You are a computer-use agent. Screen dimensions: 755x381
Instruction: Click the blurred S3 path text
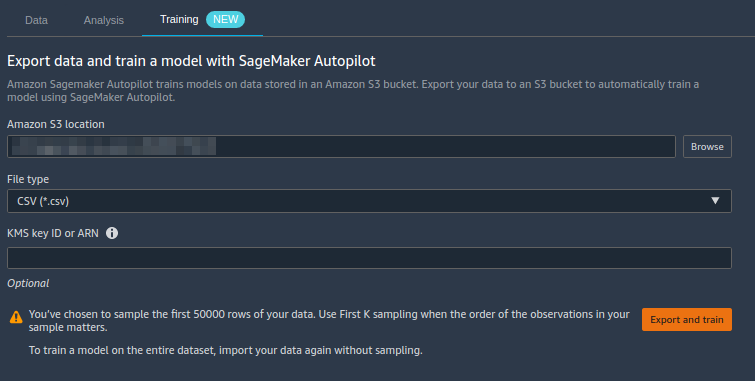pyautogui.click(x=114, y=146)
